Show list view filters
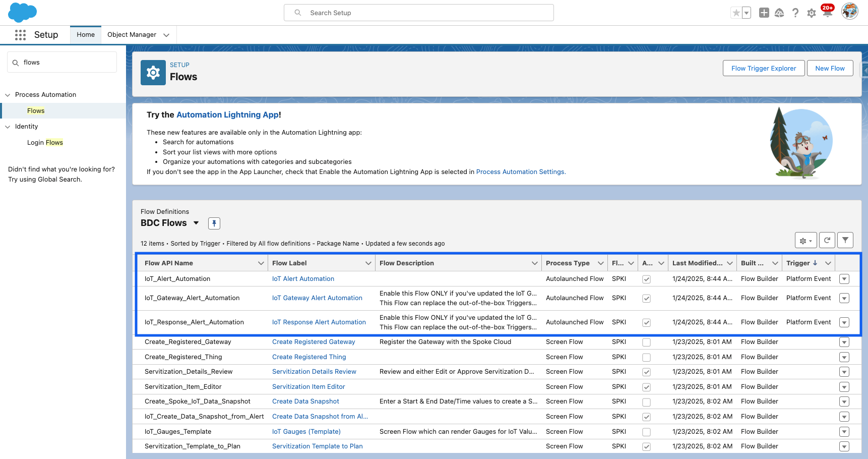 click(845, 241)
